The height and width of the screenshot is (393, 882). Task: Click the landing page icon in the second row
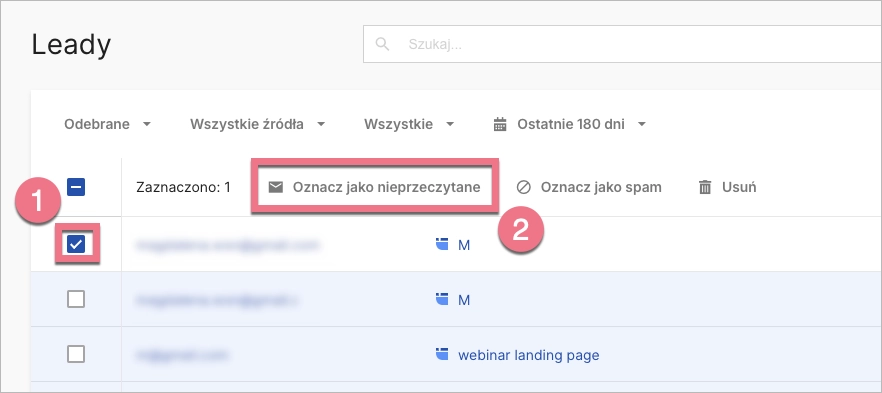442,299
